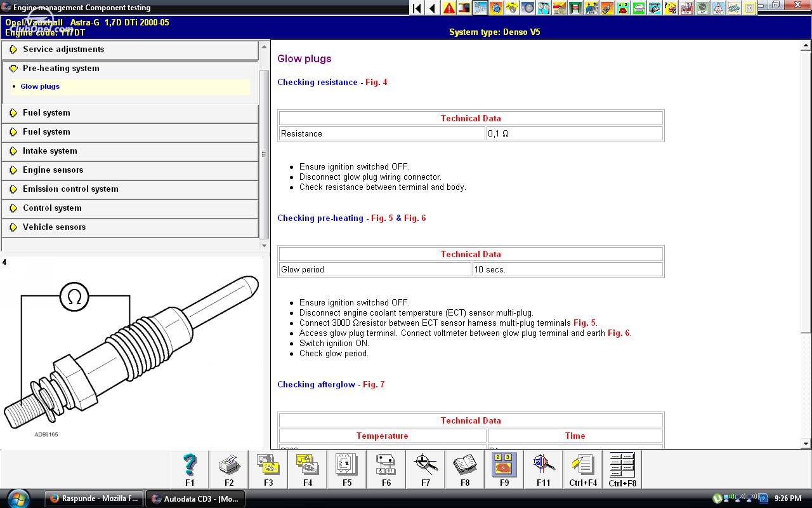The height and width of the screenshot is (508, 812).
Task: Expand the Vehicle sensors section
Action: click(x=130, y=227)
